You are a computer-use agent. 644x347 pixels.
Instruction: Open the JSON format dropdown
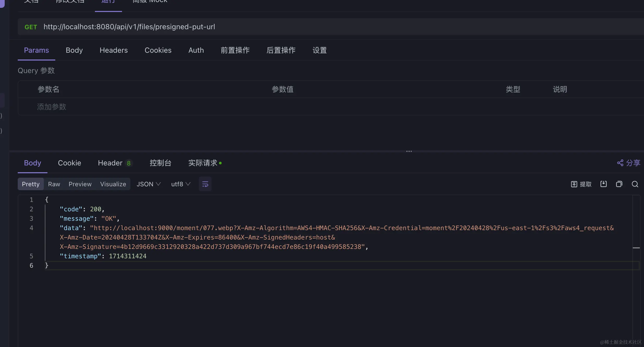click(x=148, y=184)
